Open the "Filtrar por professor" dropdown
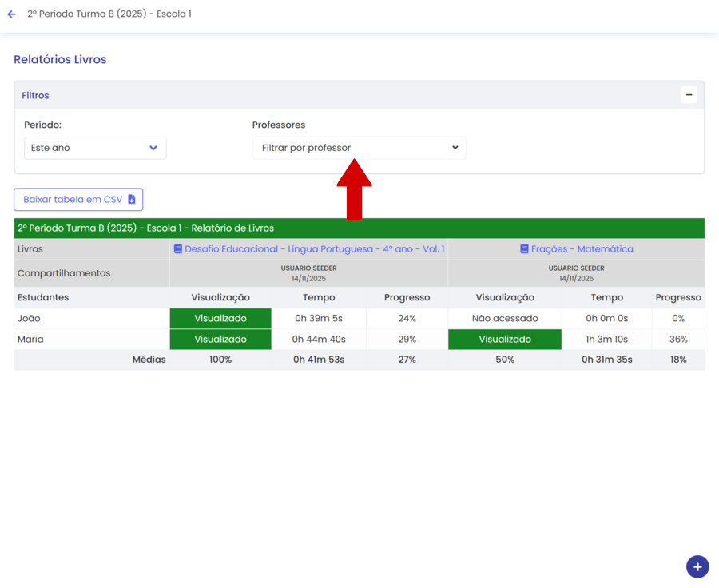The width and height of the screenshot is (719, 588). click(x=359, y=148)
